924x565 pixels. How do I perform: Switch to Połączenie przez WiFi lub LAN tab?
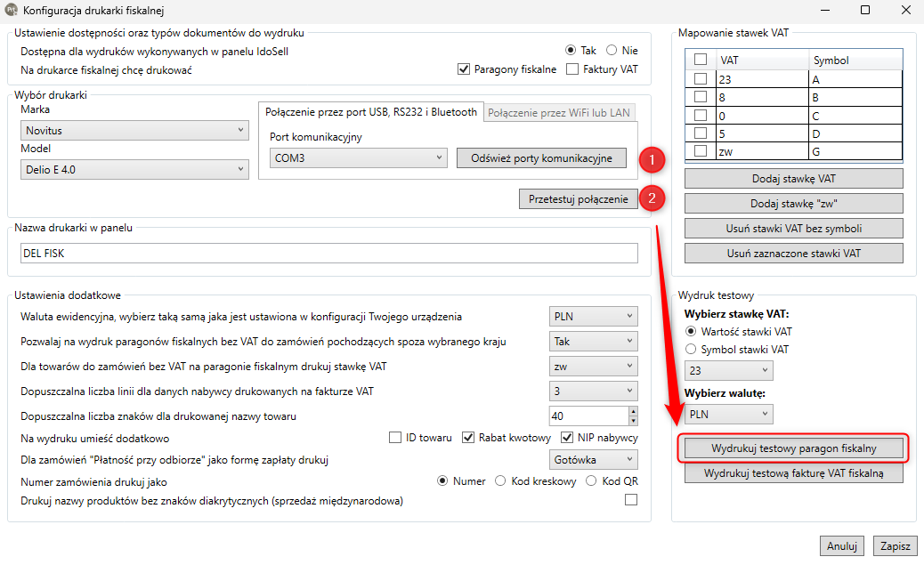point(559,112)
